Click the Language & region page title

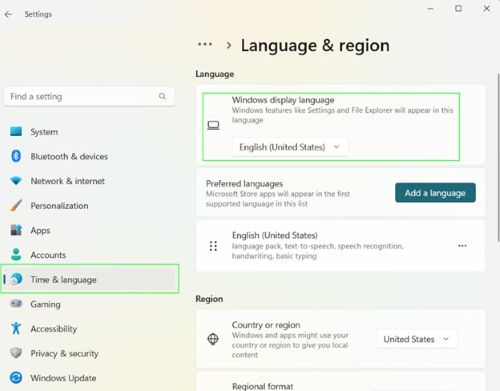[315, 46]
